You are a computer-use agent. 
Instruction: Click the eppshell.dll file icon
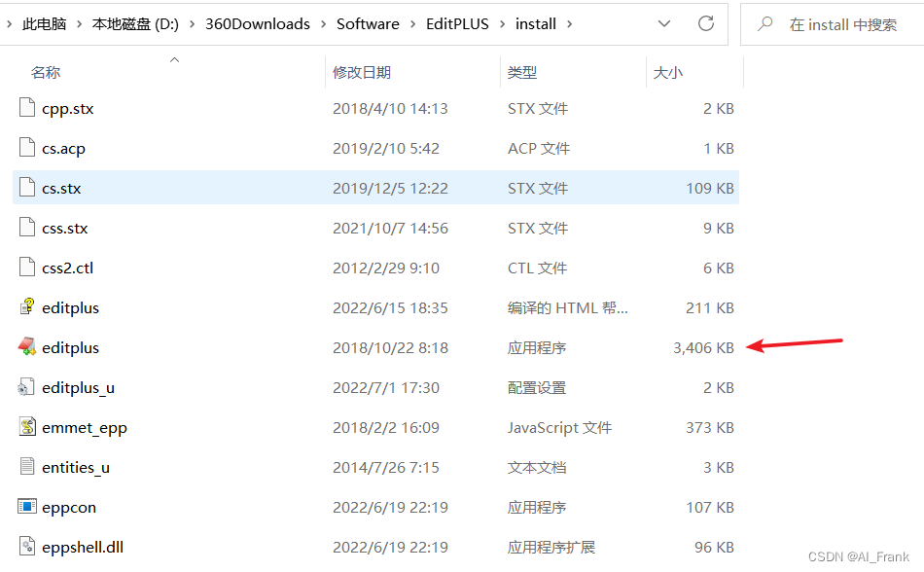pyautogui.click(x=27, y=546)
